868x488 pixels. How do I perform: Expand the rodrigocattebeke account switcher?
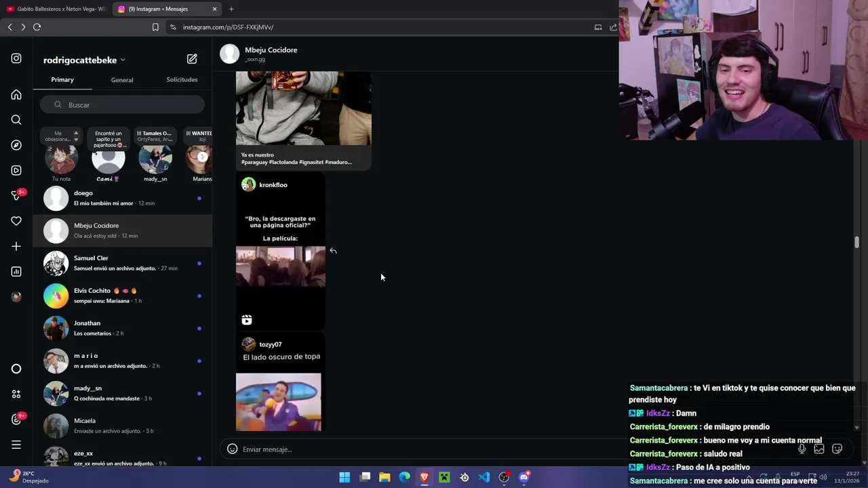pos(84,60)
